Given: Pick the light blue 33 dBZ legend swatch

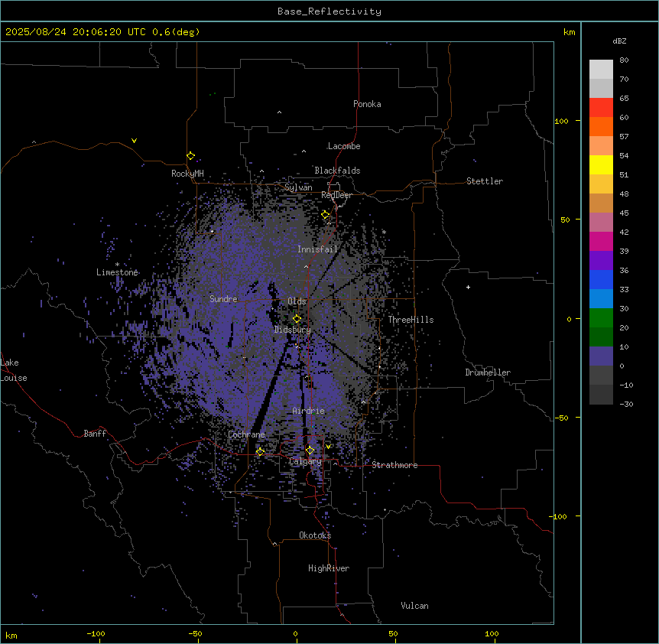Looking at the screenshot, I should coord(601,299).
